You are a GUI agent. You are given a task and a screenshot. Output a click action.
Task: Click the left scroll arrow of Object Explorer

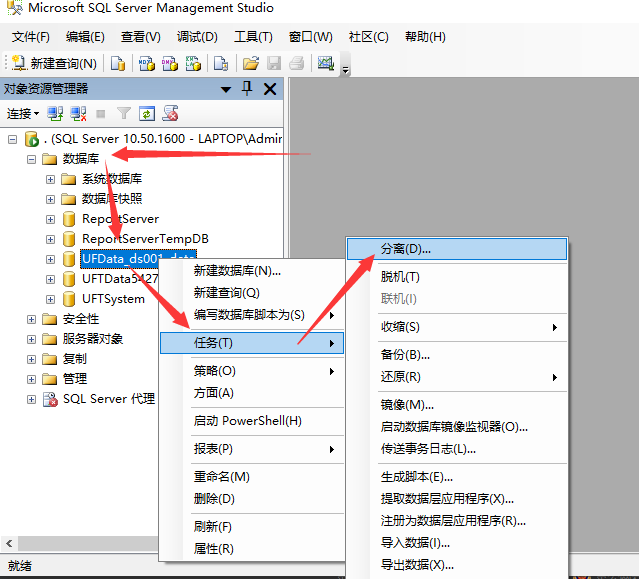pyautogui.click(x=9, y=543)
